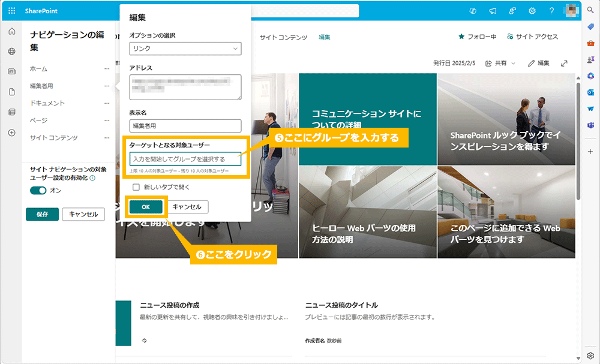
Task: Open the globe My sites icon
Action: tap(12, 51)
